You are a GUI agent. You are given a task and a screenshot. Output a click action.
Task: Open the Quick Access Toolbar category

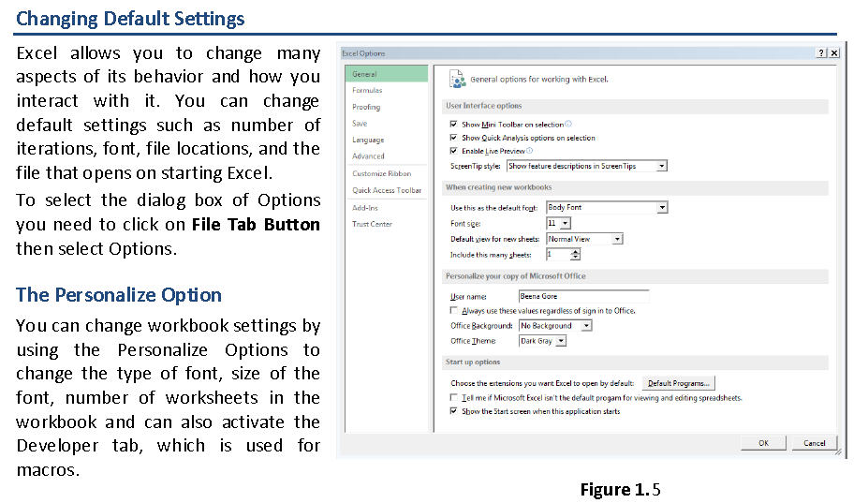point(387,190)
